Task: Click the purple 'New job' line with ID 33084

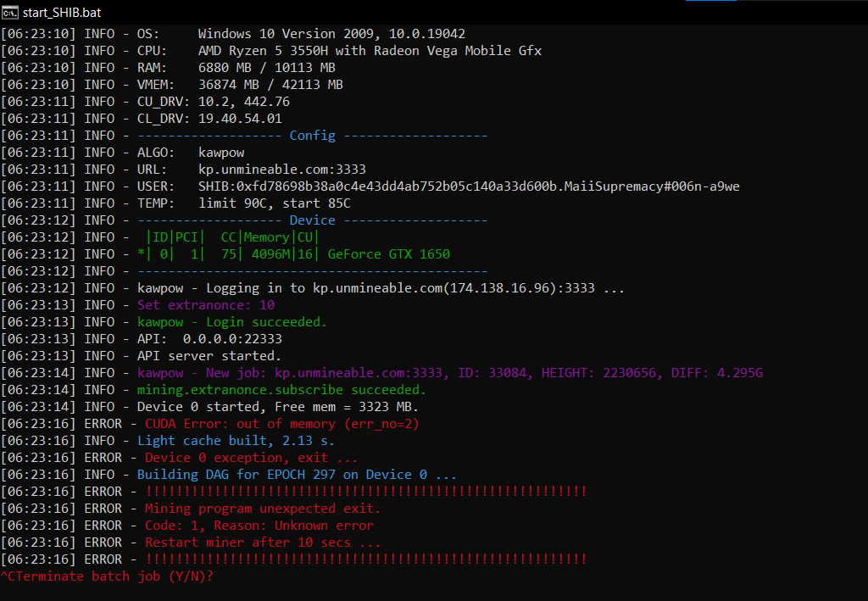Action: coord(450,373)
